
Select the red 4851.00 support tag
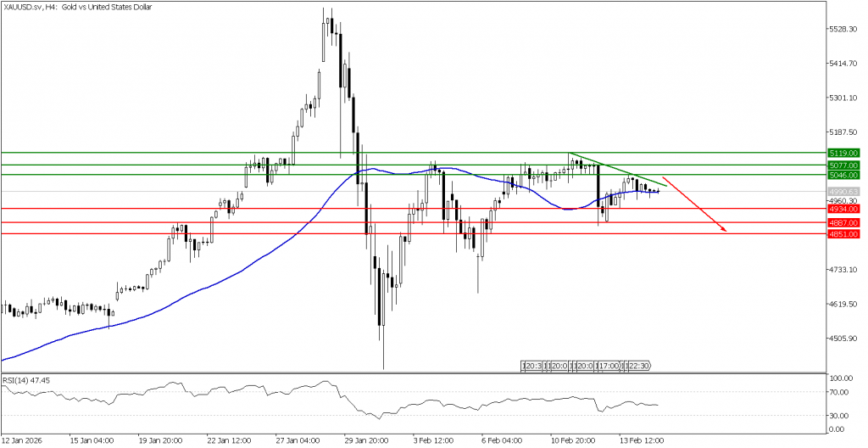click(x=846, y=234)
